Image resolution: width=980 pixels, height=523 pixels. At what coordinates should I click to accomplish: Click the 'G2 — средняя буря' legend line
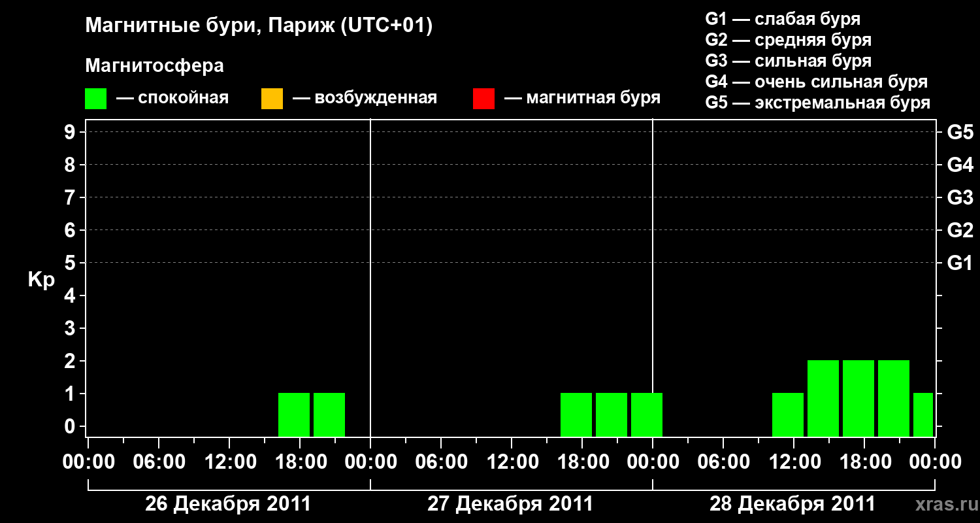789,39
